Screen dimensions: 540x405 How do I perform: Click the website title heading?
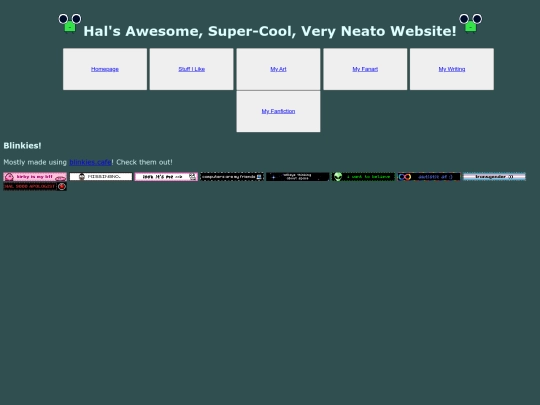click(x=270, y=31)
